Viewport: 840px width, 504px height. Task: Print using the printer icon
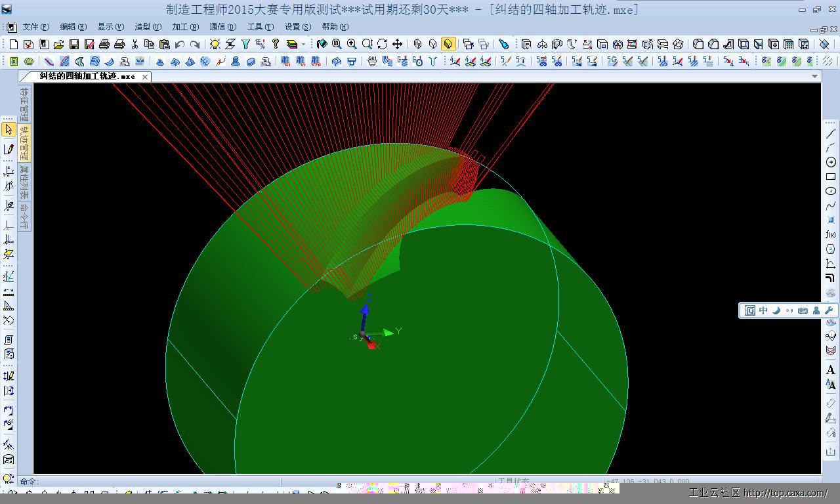click(104, 44)
